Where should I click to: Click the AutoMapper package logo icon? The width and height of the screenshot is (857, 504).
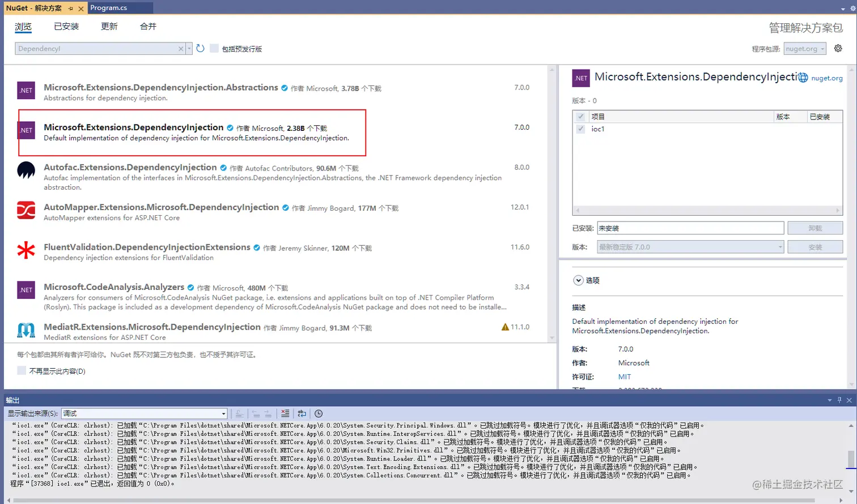pos(26,210)
